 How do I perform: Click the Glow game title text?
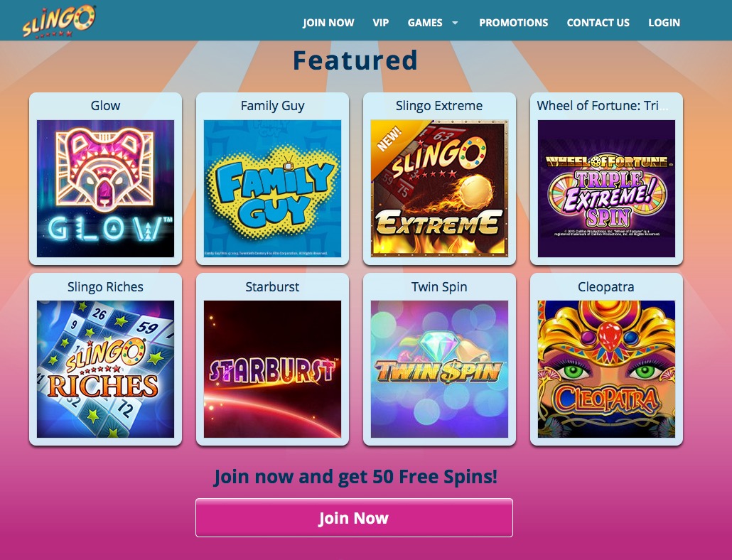[x=105, y=106]
